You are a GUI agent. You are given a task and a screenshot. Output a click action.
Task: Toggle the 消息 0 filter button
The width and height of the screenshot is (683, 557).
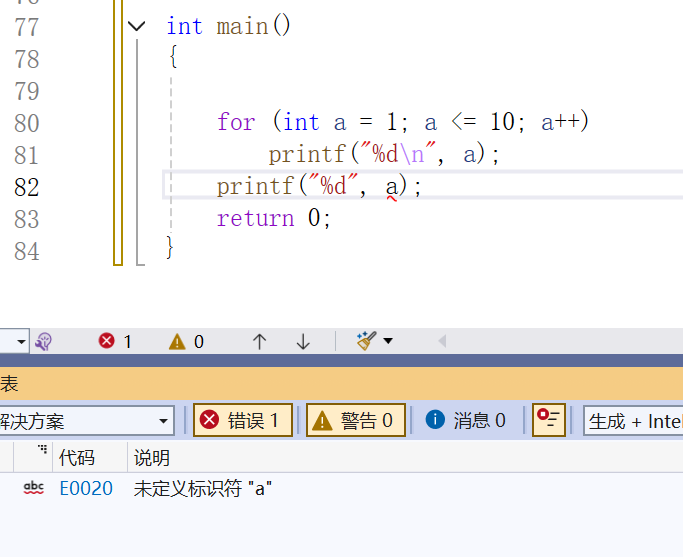click(x=465, y=420)
